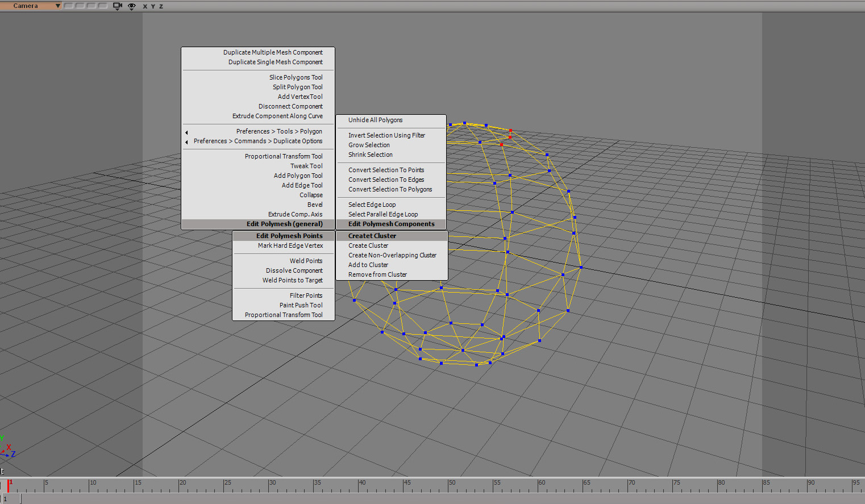Choose Create Non-Overlapping Cluster
865x504 pixels.
pyautogui.click(x=392, y=255)
